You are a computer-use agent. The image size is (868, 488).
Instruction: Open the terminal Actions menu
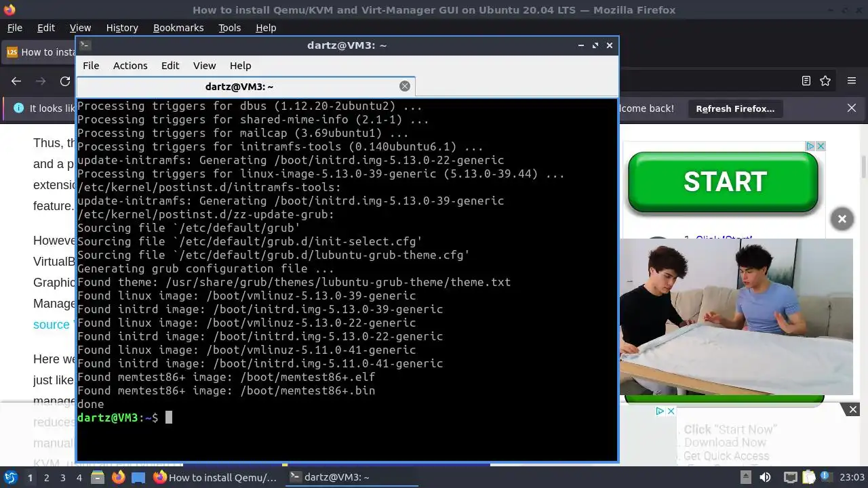130,66
